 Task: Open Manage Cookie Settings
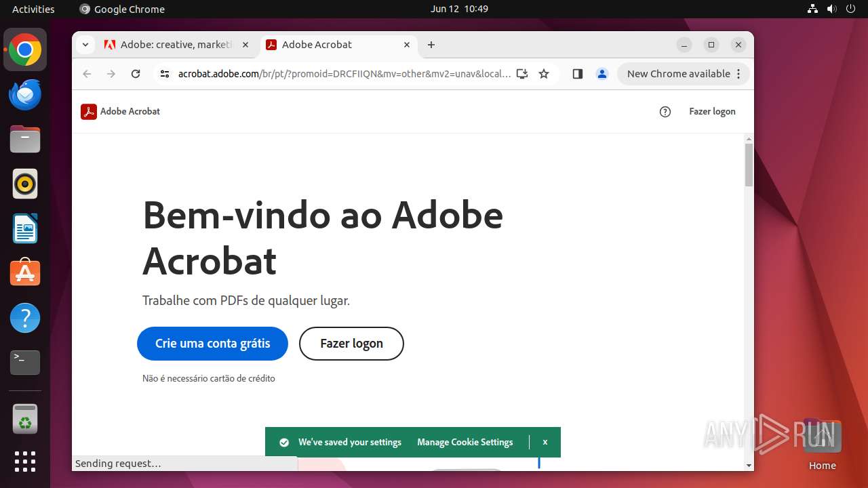point(465,443)
